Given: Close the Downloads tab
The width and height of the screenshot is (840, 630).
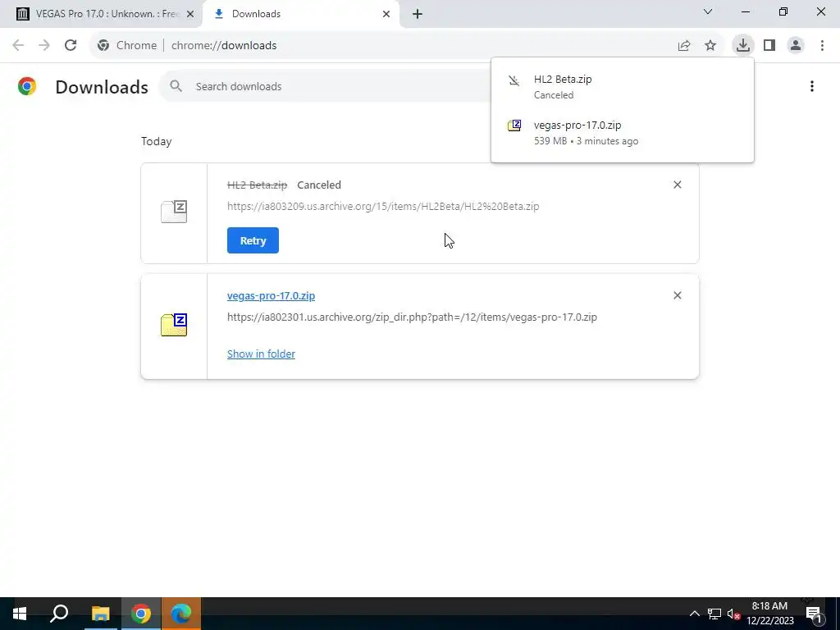Looking at the screenshot, I should click(x=386, y=14).
